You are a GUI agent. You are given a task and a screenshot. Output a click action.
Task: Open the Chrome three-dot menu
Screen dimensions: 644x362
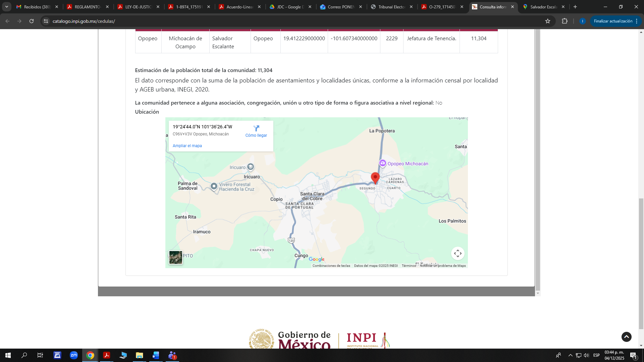pos(637,21)
